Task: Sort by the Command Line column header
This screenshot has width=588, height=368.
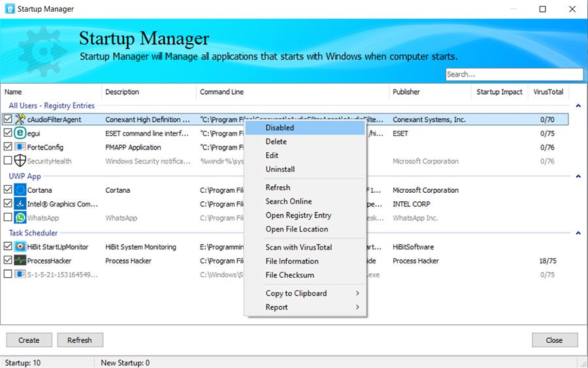Action: click(x=293, y=92)
